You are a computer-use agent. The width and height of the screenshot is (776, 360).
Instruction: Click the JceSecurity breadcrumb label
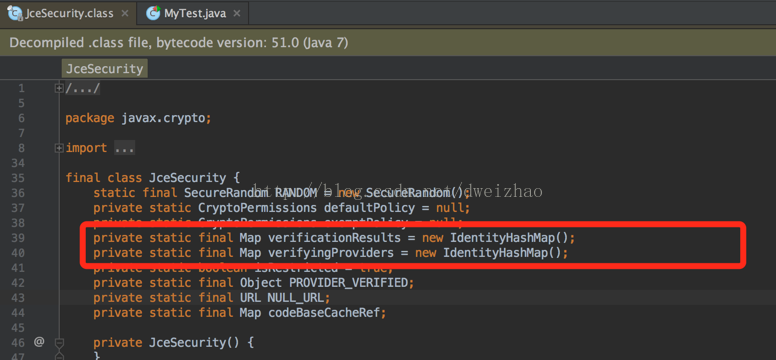pos(104,69)
